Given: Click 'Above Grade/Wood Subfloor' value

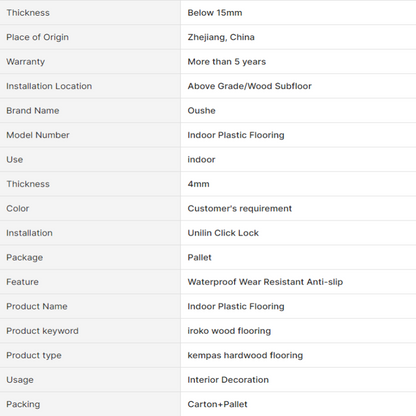Looking at the screenshot, I should 249,86.
